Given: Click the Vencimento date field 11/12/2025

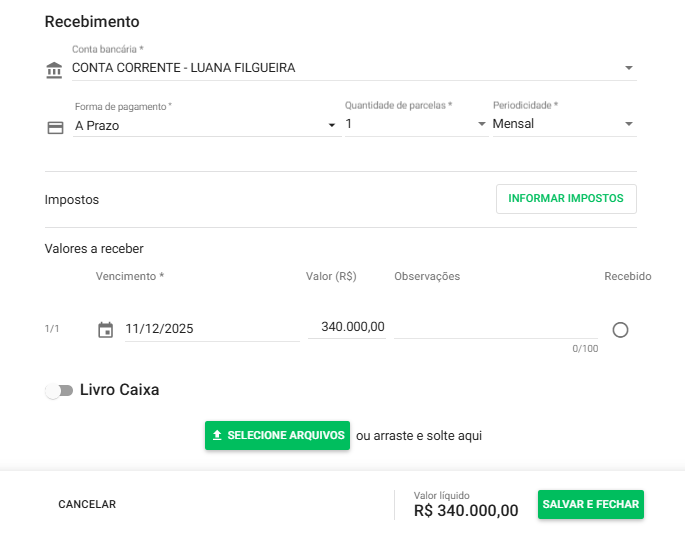Looking at the screenshot, I should (x=210, y=329).
